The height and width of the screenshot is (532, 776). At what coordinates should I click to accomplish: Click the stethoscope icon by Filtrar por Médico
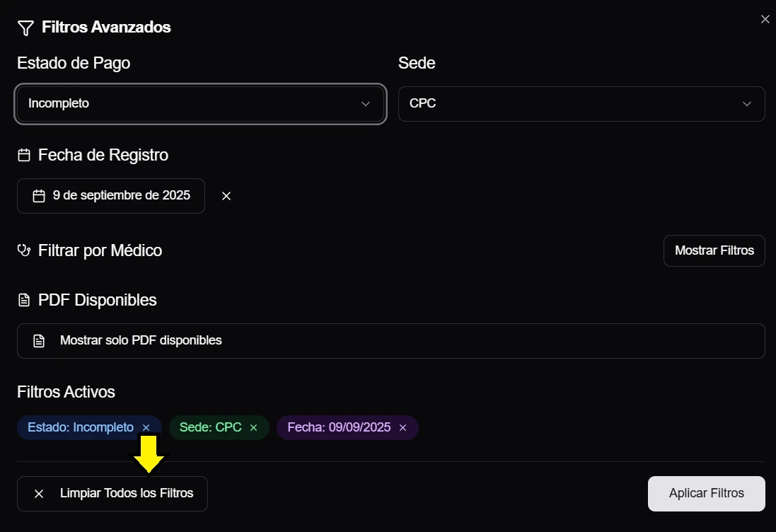(x=24, y=250)
